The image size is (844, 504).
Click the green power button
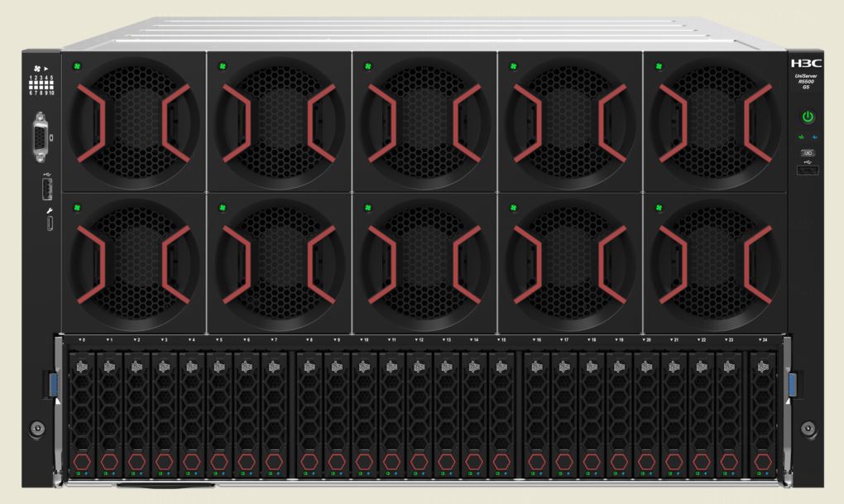point(807,117)
